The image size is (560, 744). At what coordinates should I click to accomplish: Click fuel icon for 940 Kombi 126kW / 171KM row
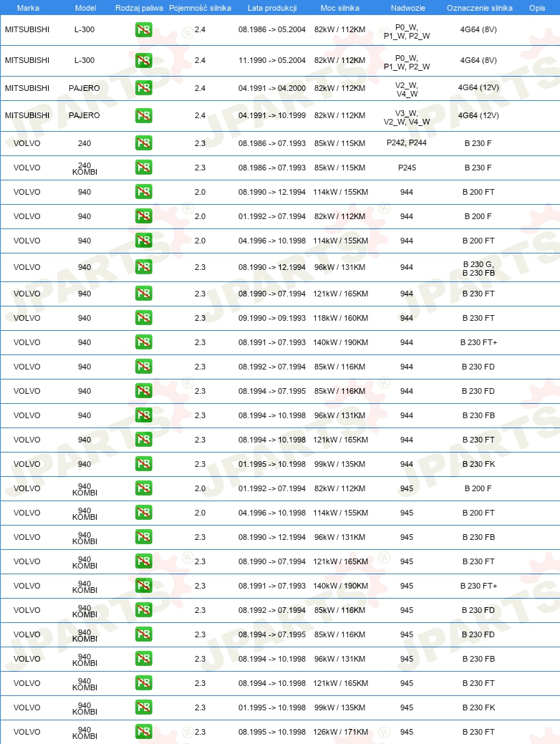pos(143,732)
